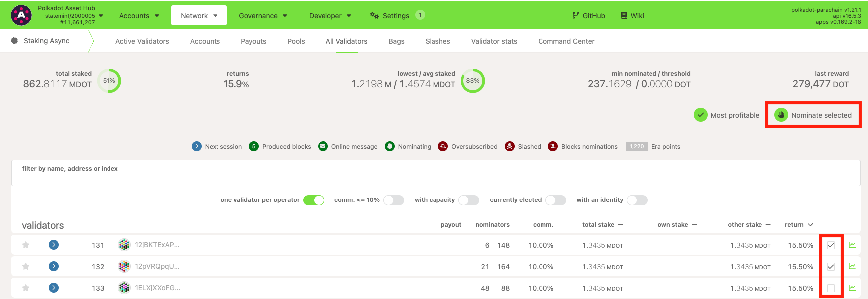
Task: Switch to the Slashes tab
Action: coord(438,41)
